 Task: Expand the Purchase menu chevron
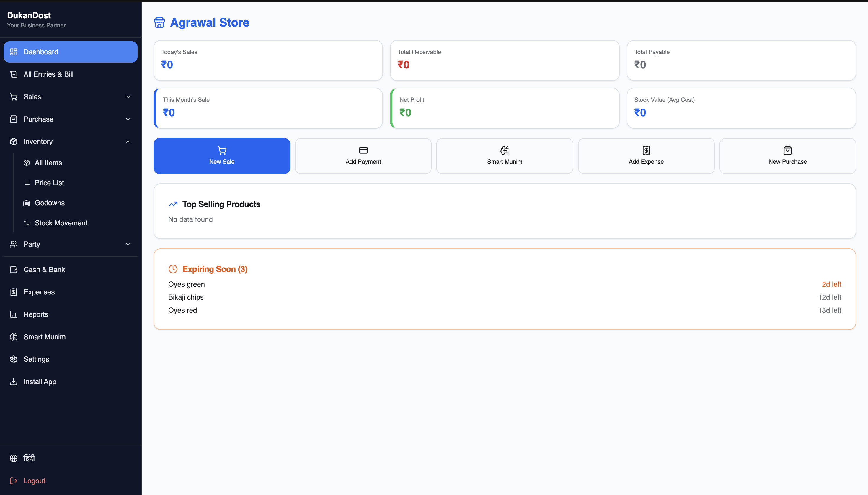tap(128, 119)
